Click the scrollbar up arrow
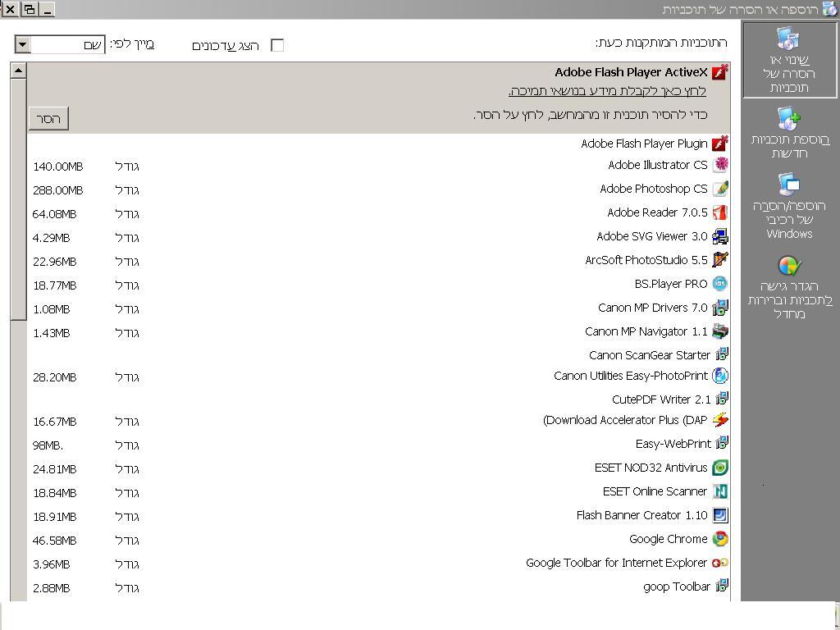Image resolution: width=840 pixels, height=630 pixels. [x=18, y=71]
